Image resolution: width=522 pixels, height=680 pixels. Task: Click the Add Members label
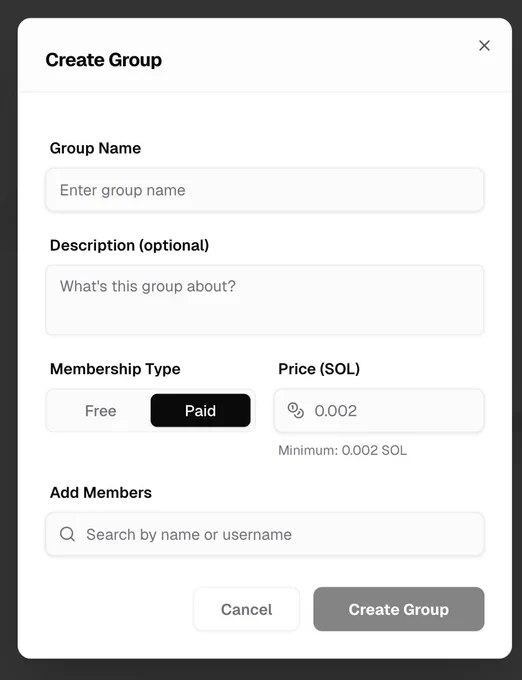[101, 493]
